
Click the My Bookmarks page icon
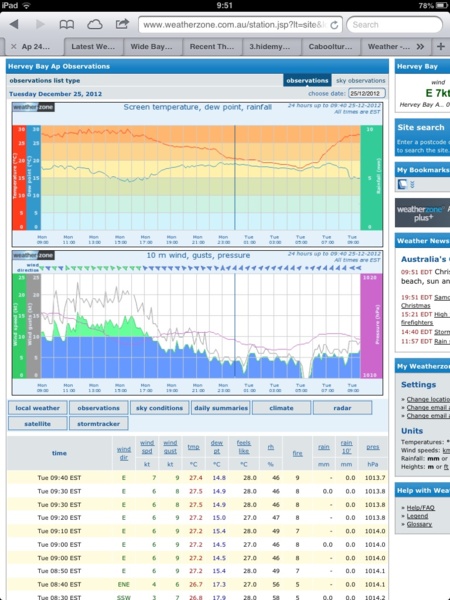coord(402,184)
